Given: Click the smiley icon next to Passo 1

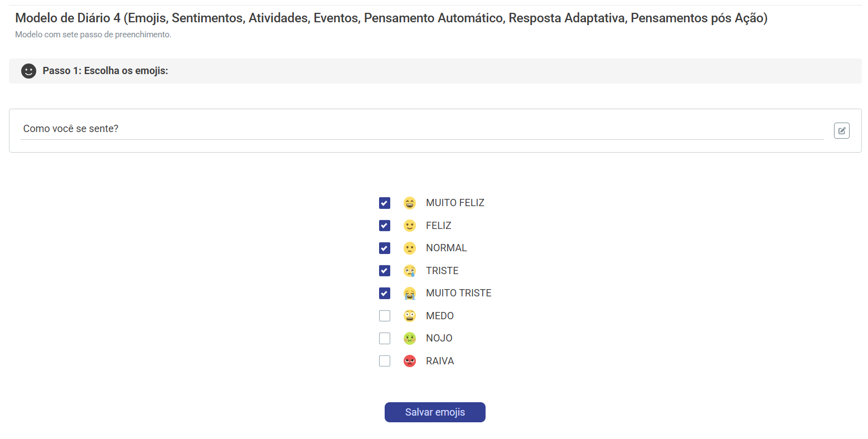Looking at the screenshot, I should point(28,71).
